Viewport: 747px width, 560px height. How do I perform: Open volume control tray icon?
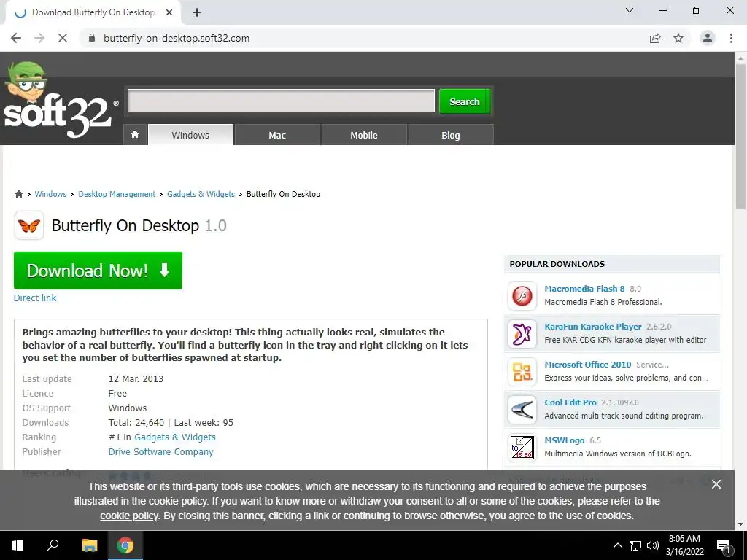pyautogui.click(x=653, y=545)
